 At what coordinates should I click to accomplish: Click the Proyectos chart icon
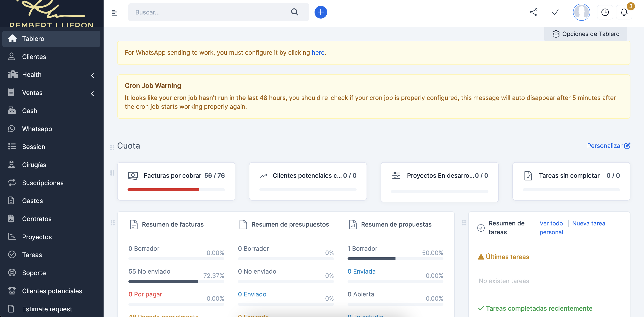tap(12, 237)
